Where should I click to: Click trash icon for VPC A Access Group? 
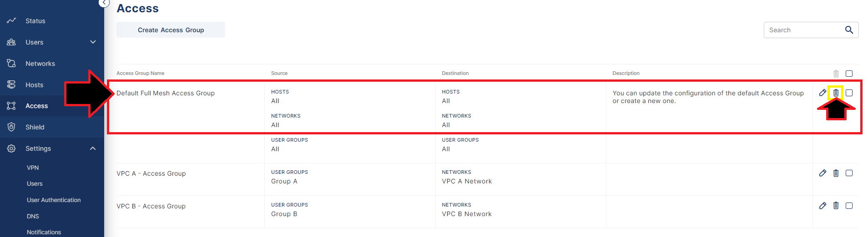[836, 173]
